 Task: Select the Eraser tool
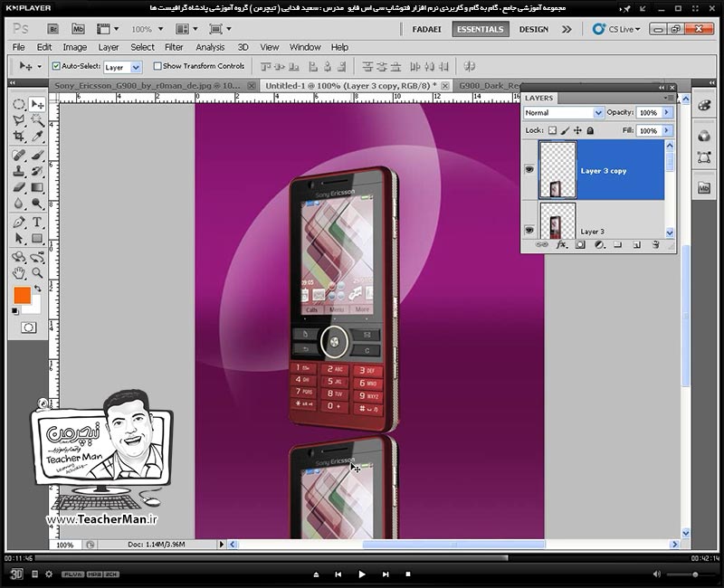coord(19,187)
